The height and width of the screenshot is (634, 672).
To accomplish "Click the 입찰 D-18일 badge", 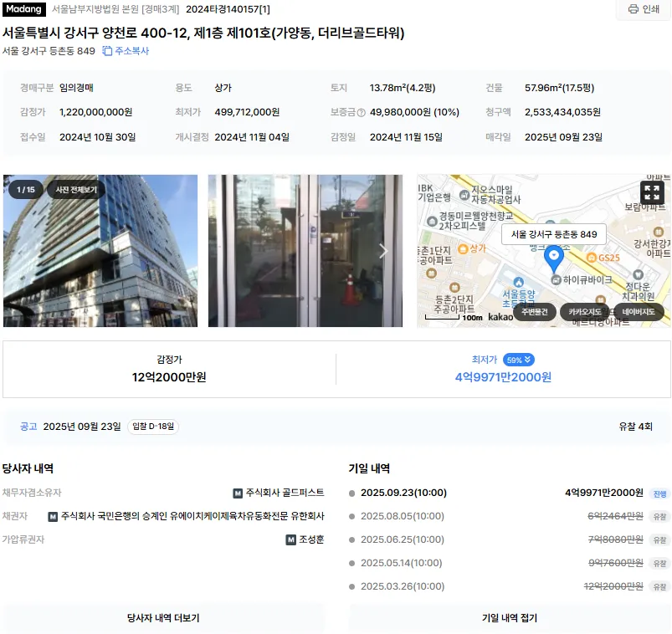I will pos(153,427).
